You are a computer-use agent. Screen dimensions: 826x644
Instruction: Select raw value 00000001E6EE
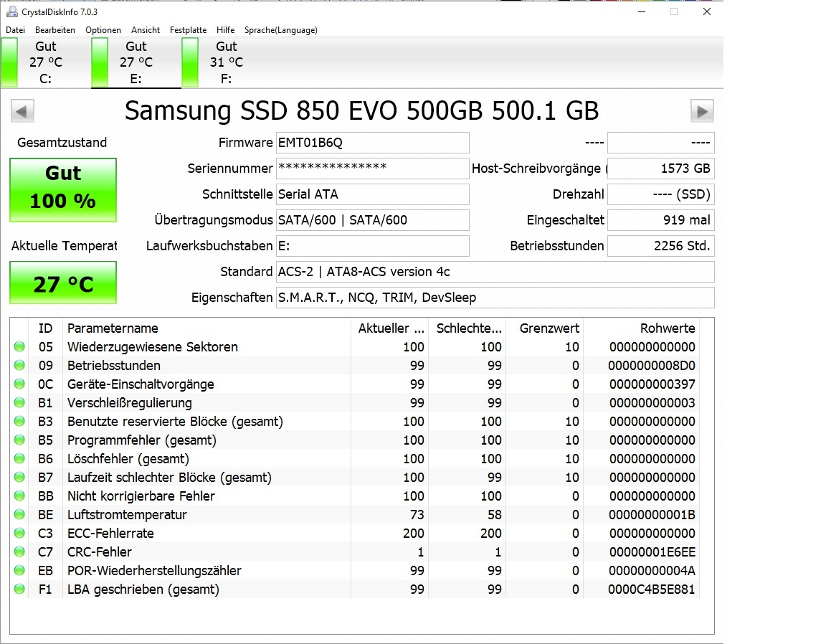652,551
